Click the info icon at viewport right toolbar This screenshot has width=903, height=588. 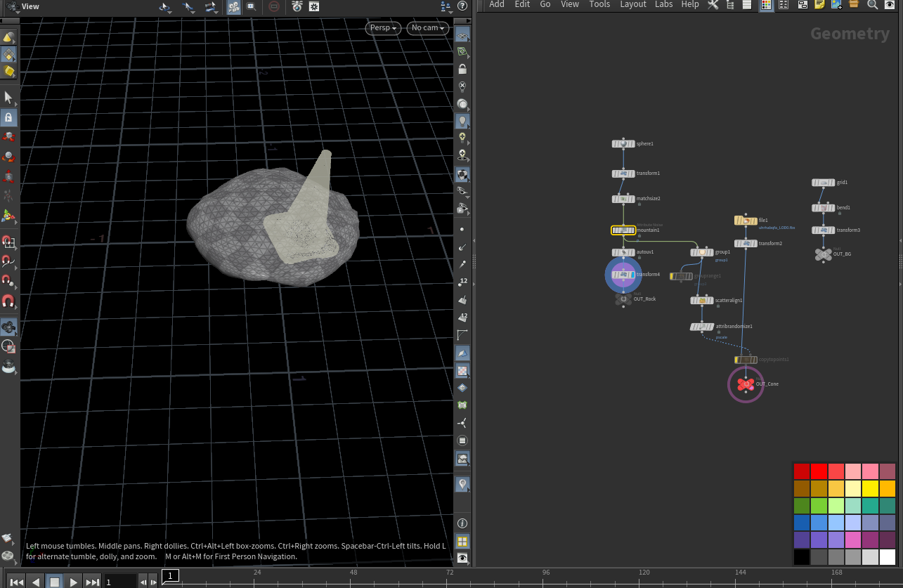pos(462,523)
